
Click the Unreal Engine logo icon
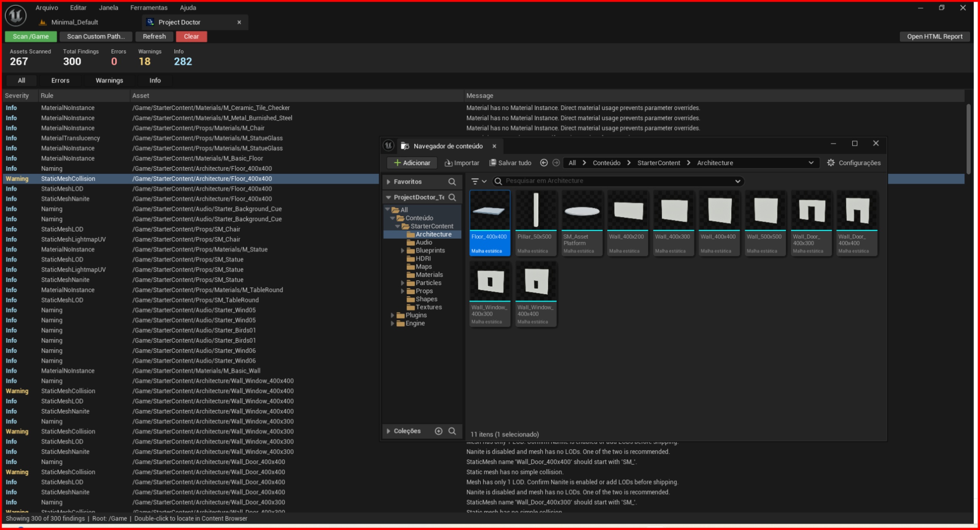(15, 15)
